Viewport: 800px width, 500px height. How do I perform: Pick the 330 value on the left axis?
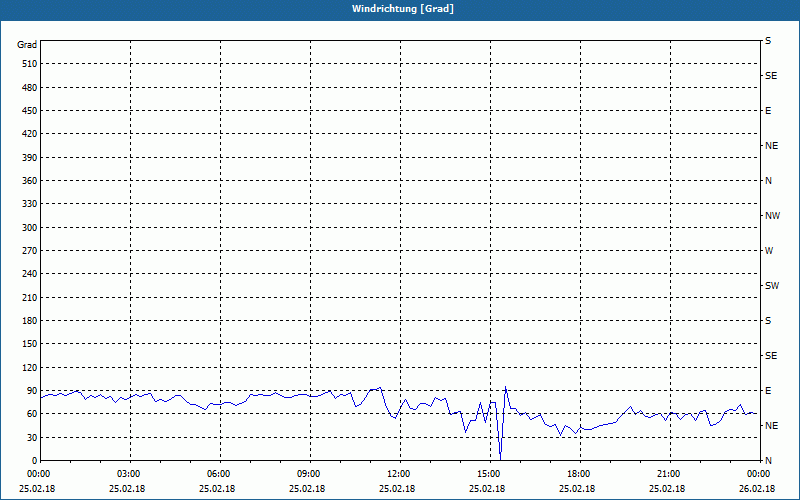point(30,204)
